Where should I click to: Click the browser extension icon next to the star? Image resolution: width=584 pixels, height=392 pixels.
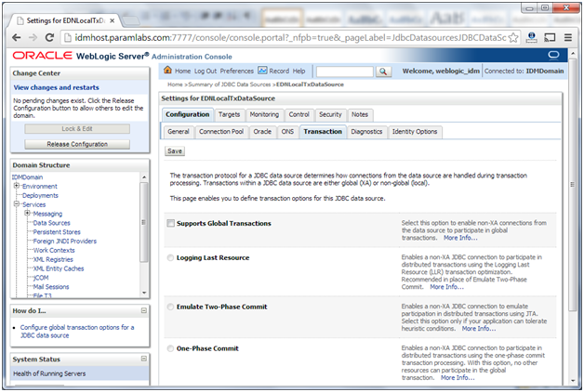(532, 37)
